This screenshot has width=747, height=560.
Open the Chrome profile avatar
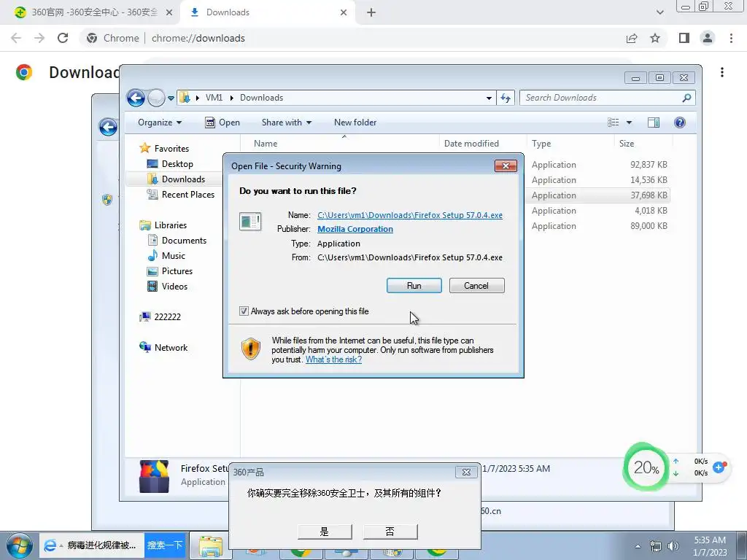click(x=708, y=38)
